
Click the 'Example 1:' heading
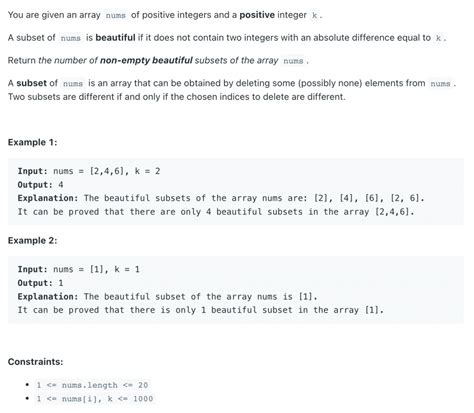pos(32,142)
